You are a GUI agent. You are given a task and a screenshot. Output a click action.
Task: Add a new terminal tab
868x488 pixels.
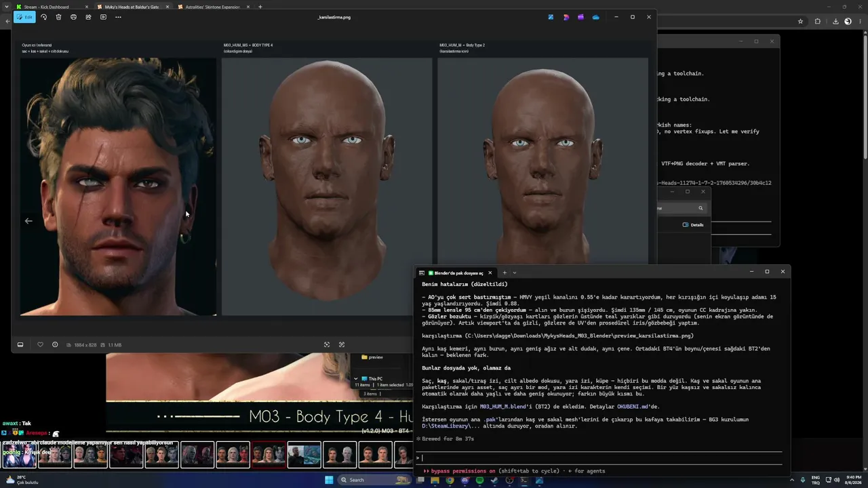(x=505, y=273)
